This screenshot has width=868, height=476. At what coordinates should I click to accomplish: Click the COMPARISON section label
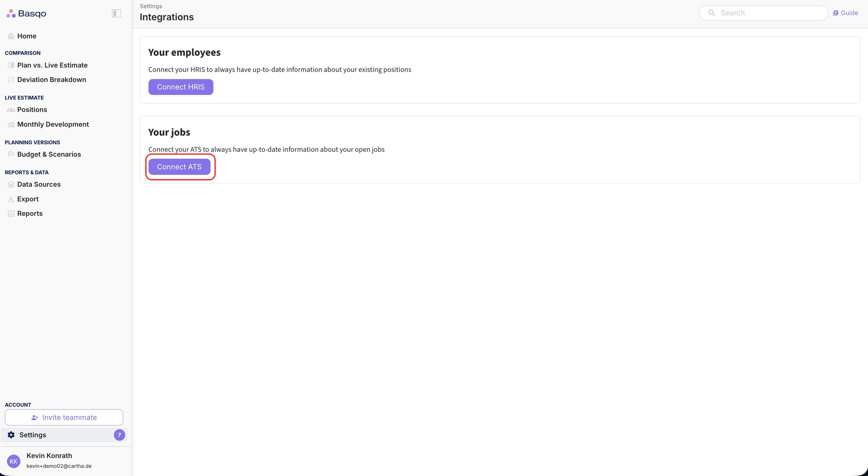coord(22,53)
